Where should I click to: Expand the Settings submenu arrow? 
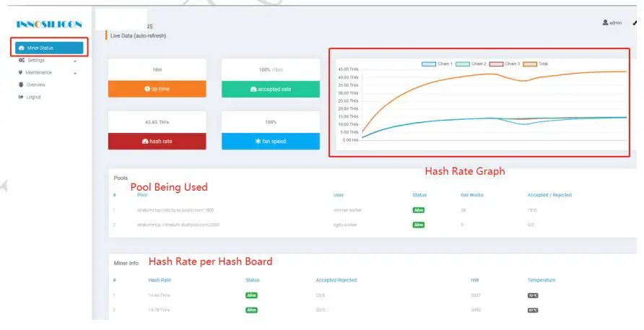click(75, 61)
